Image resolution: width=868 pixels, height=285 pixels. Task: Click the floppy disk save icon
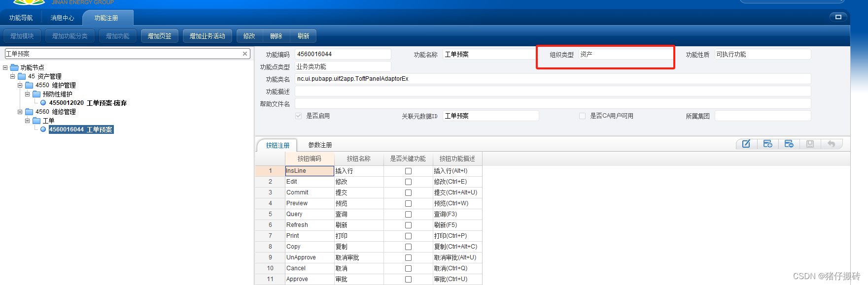(810, 144)
